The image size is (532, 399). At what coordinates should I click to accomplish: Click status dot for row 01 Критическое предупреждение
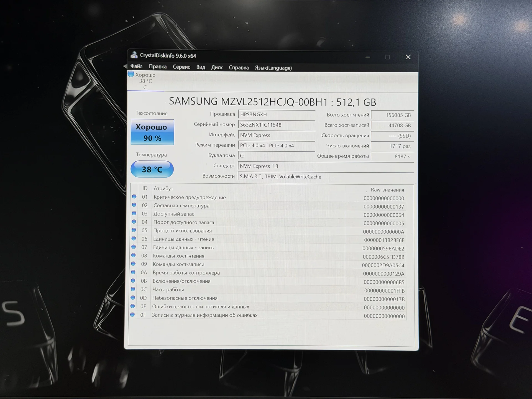pyautogui.click(x=134, y=196)
